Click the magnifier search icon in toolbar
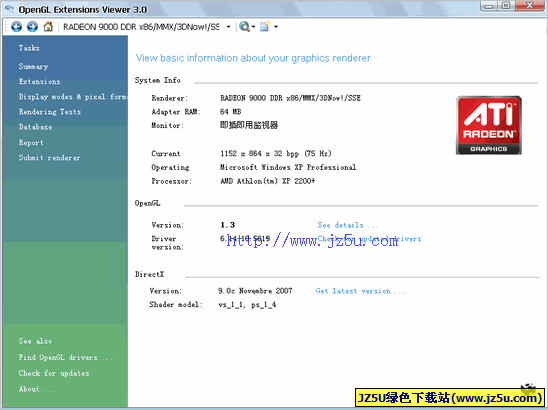 pyautogui.click(x=245, y=27)
